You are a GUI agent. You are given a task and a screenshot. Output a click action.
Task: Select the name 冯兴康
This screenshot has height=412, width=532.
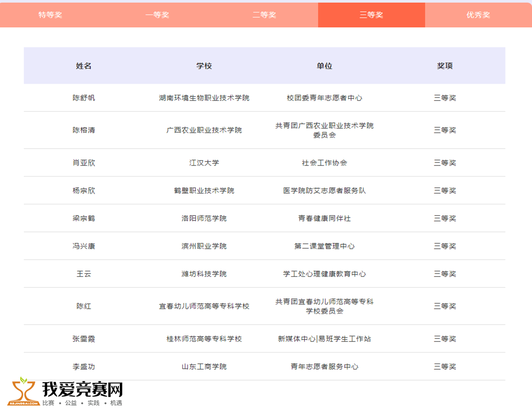[84, 246]
